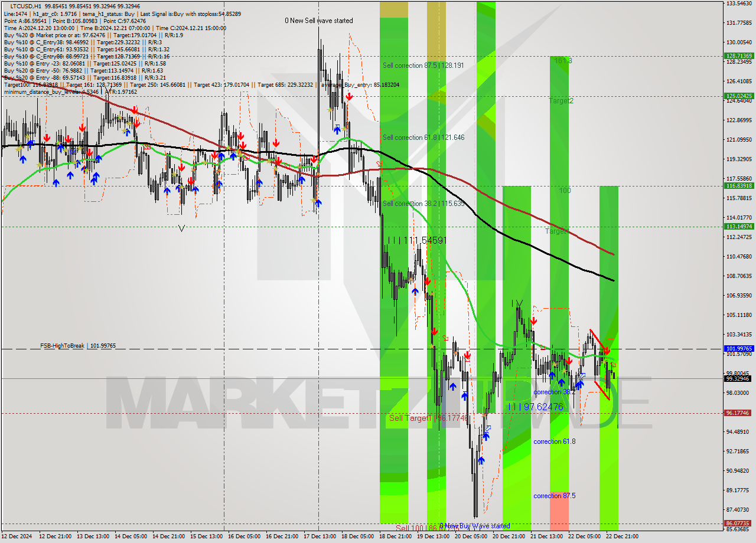
Task: Click the red 96.17746 price axis tag
Action: coord(739,413)
